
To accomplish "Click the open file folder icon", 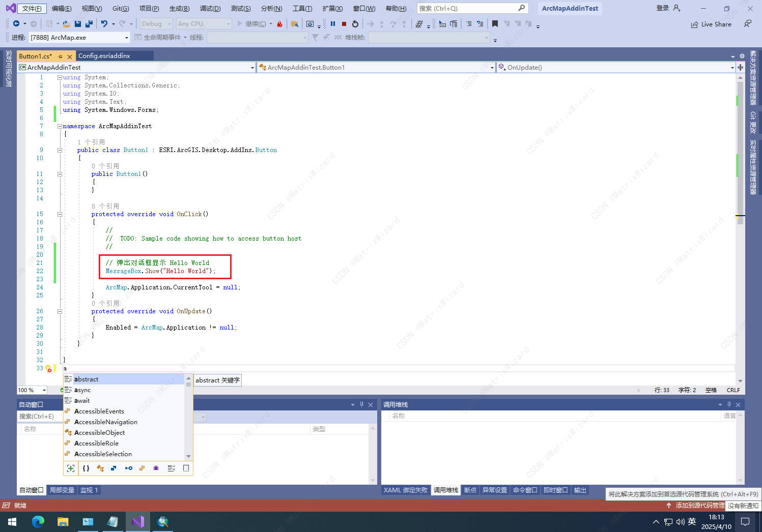I will [66, 24].
